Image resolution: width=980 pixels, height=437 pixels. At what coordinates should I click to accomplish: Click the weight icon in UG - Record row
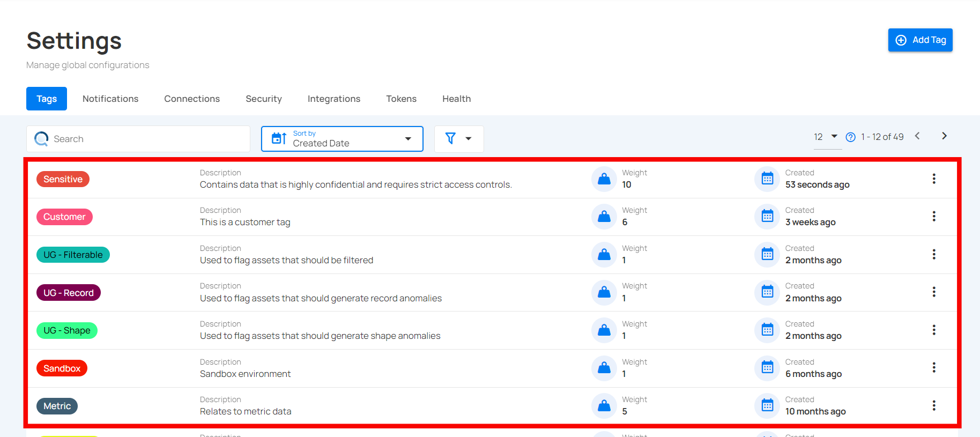[604, 292]
